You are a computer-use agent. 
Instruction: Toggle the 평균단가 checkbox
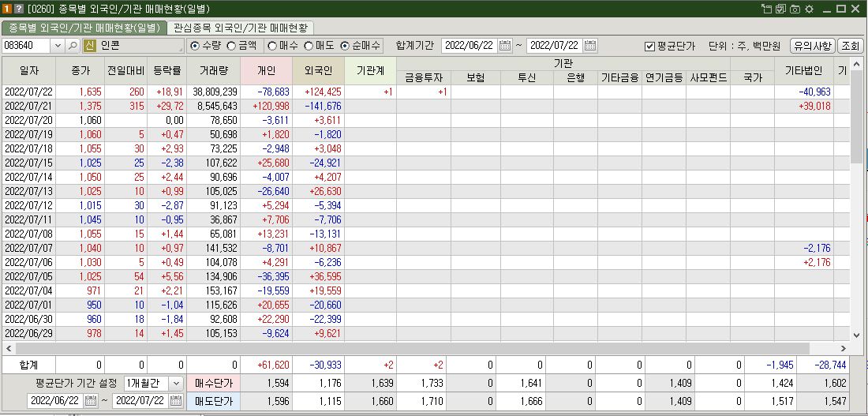click(x=650, y=46)
